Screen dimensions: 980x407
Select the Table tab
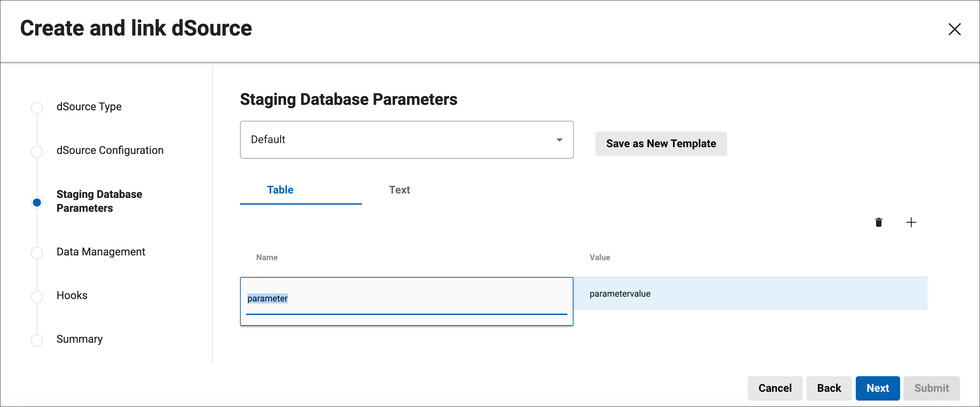[x=280, y=190]
